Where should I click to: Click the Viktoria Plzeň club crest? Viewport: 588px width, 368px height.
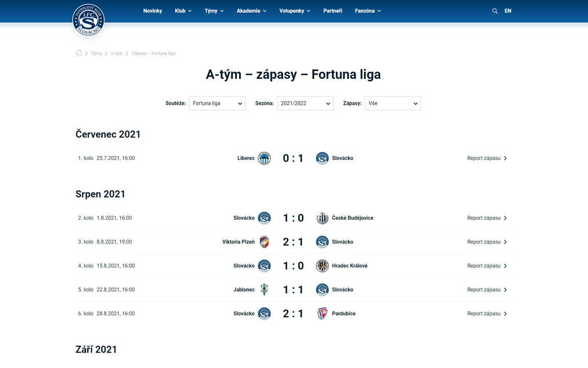[x=264, y=242]
